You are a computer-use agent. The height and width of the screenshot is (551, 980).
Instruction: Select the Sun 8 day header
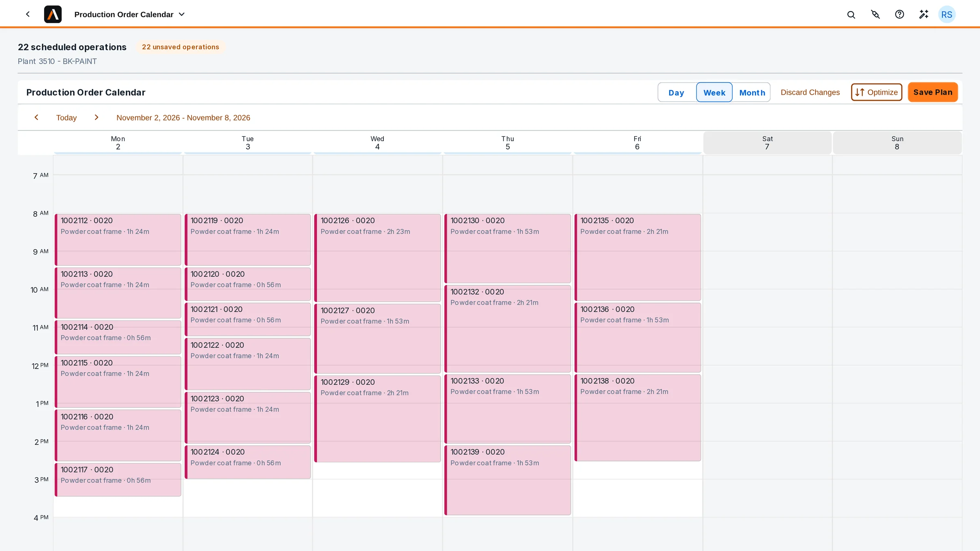(897, 142)
